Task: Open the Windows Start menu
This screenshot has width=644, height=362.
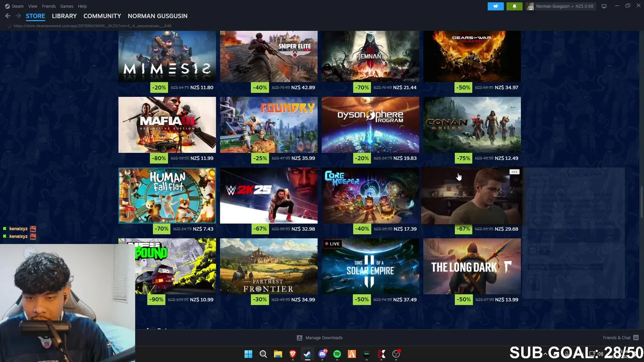Action: 248,354
